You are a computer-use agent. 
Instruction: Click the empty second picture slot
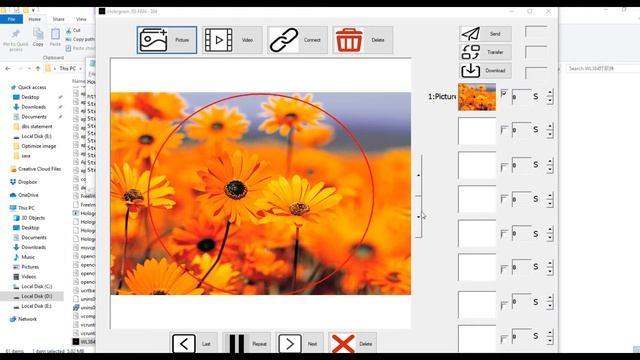tap(477, 131)
